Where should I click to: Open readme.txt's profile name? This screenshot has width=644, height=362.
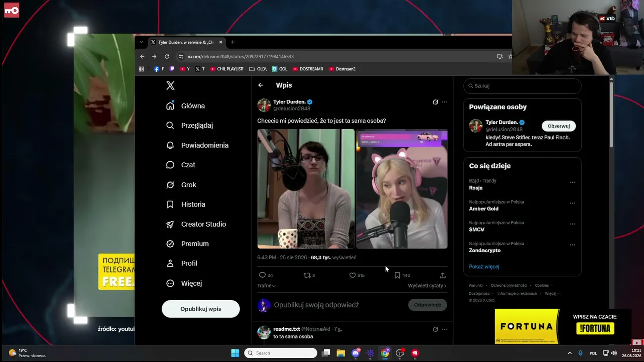pos(286,329)
